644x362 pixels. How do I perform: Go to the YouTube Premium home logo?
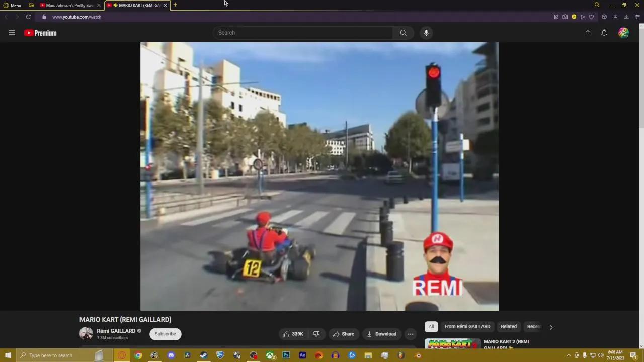coord(40,33)
